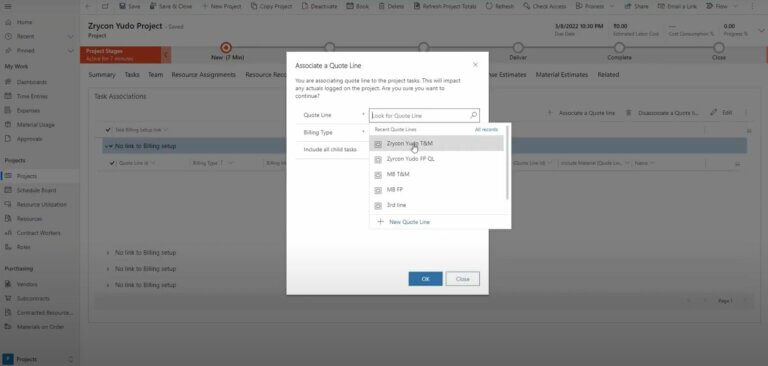Click Save & Close in command bar

171,6
